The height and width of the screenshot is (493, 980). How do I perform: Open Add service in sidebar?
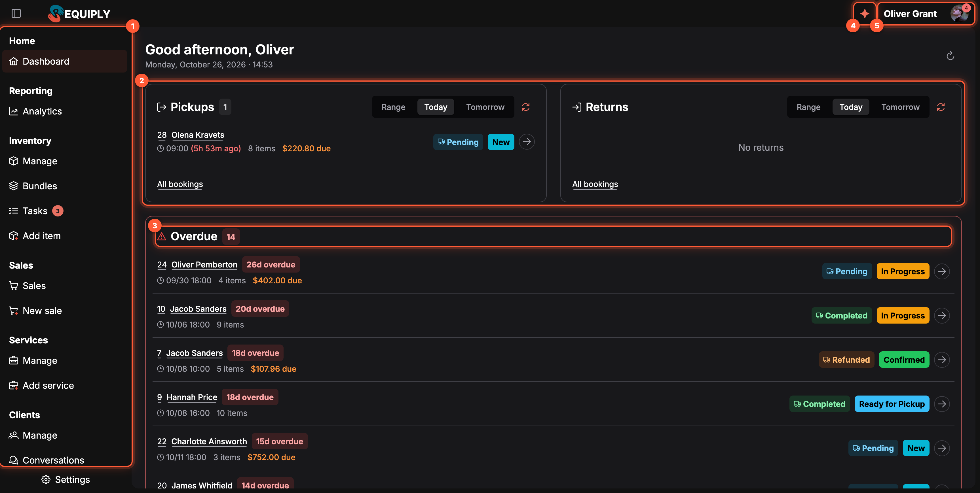pos(65,385)
